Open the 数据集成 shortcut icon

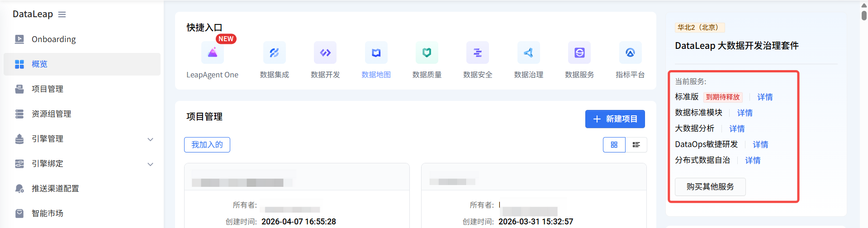(x=274, y=53)
